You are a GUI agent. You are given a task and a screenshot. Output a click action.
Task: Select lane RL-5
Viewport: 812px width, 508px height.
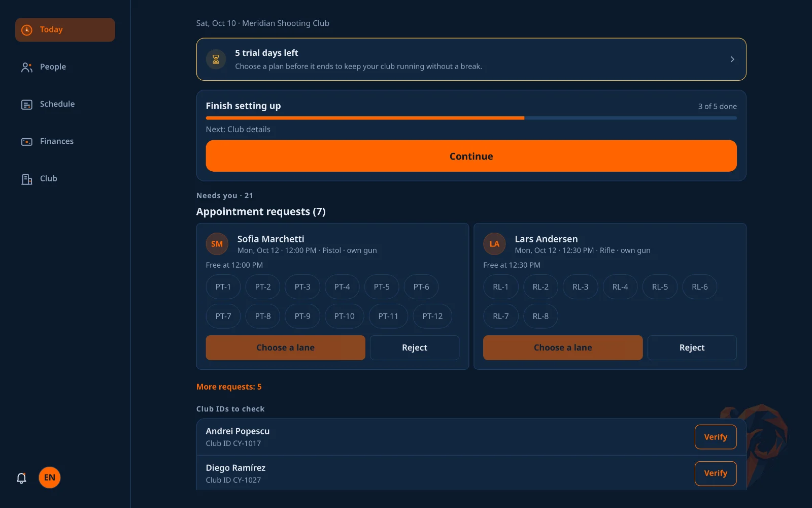pos(660,287)
